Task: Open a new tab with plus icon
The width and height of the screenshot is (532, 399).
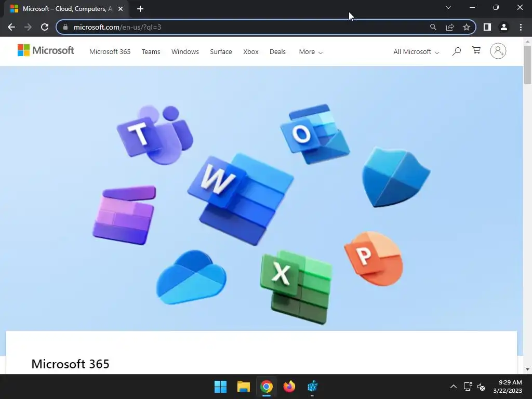Action: pos(140,9)
